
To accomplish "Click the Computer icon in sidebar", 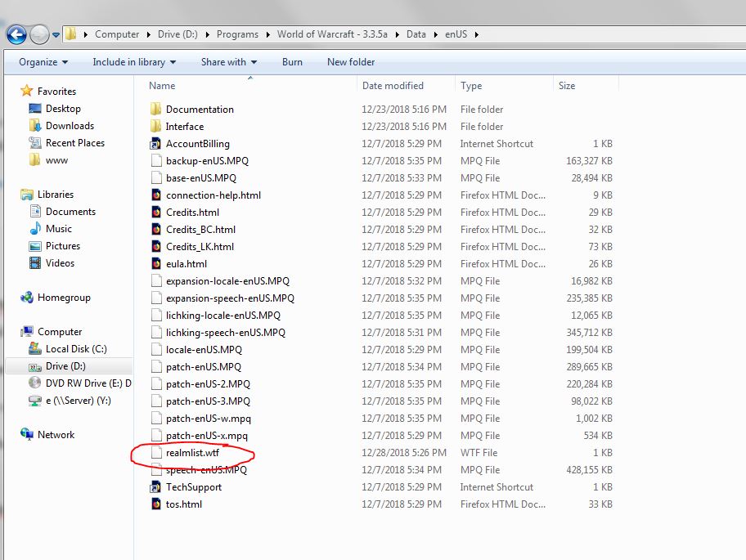I will pos(27,331).
